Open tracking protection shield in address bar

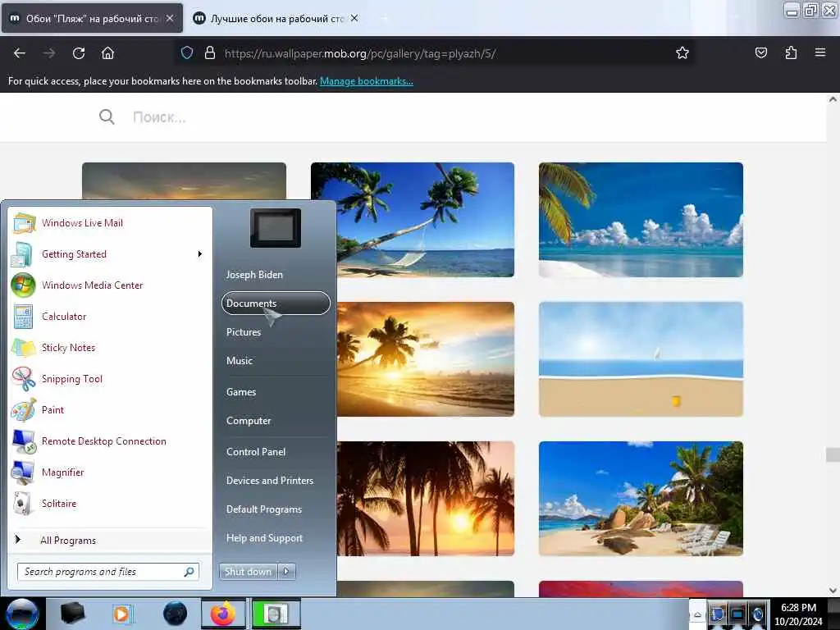186,53
